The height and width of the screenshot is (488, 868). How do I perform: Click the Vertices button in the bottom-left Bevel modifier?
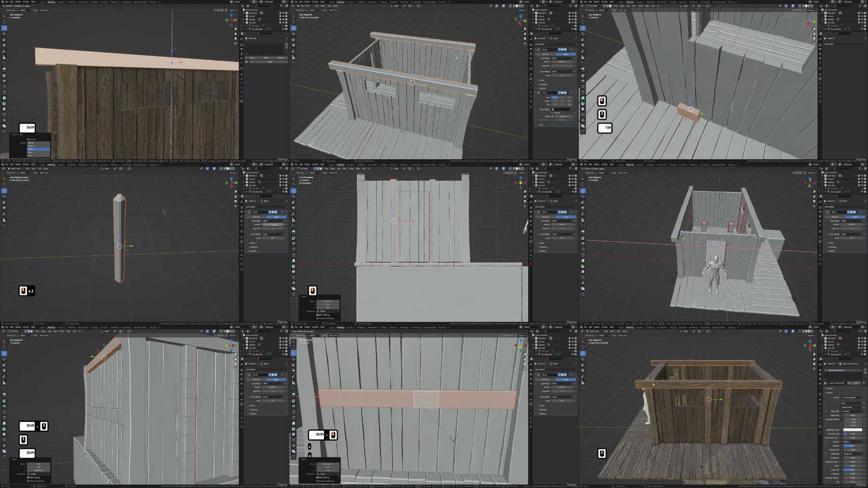click(257, 379)
